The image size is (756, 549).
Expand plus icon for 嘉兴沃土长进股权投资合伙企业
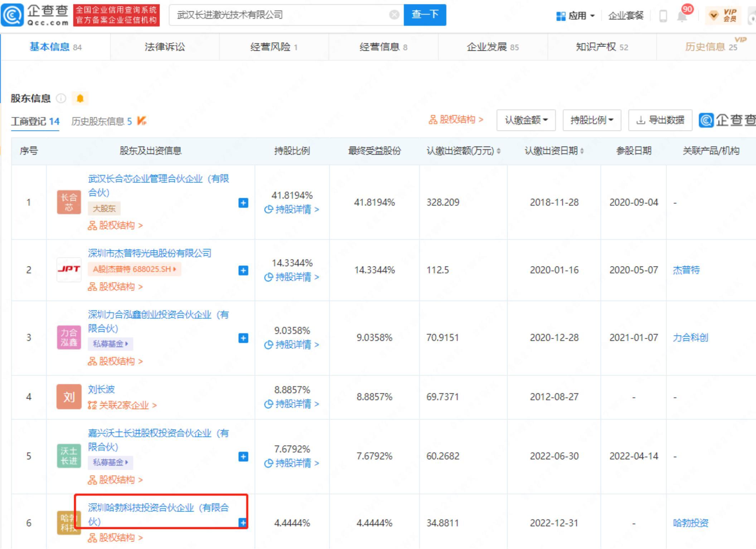pos(243,456)
